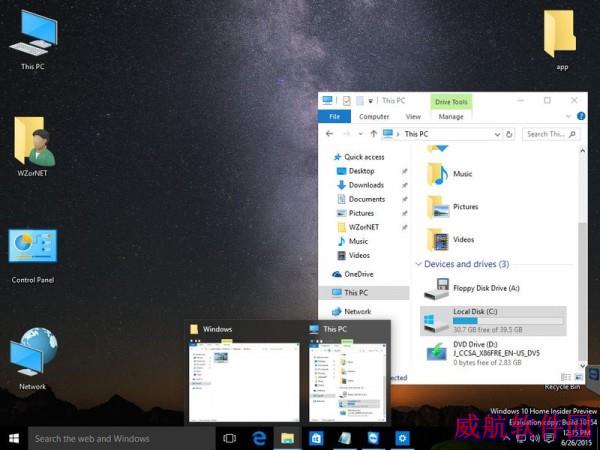Open the Help question mark icon
Screen dimensions: 600x450
(x=581, y=116)
